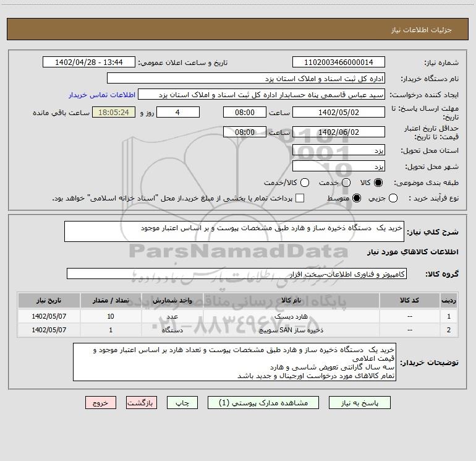Click the کد کالا column header

pos(409,300)
